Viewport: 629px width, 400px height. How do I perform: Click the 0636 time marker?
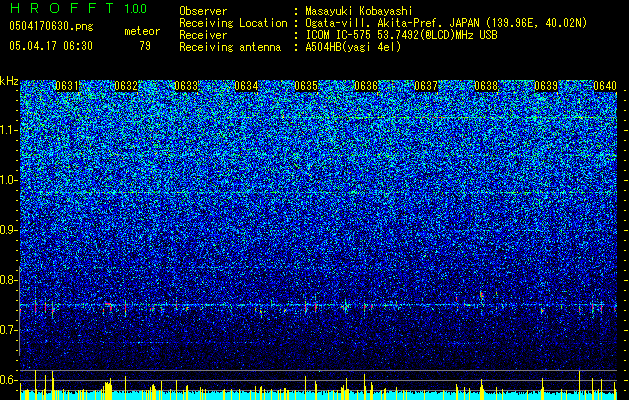coord(366,86)
